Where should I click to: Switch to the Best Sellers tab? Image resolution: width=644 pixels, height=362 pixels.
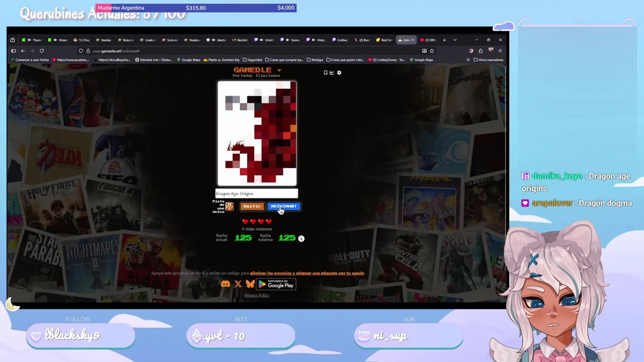384,40
